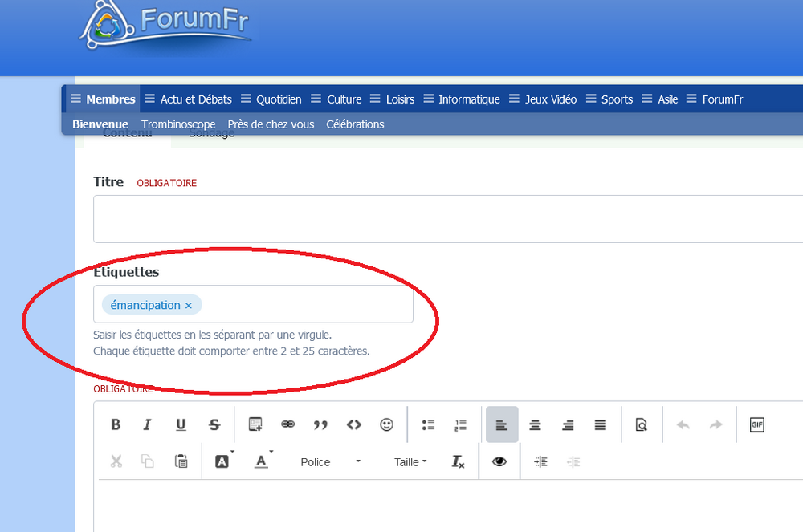Toggle the eye preview icon
Screen dimensions: 803x532
(x=499, y=461)
